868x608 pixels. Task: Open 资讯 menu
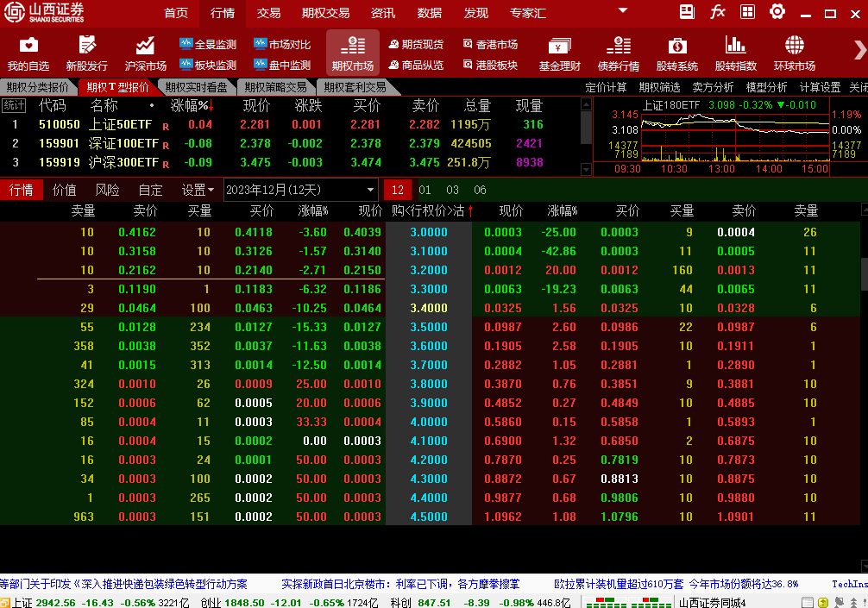click(x=383, y=13)
